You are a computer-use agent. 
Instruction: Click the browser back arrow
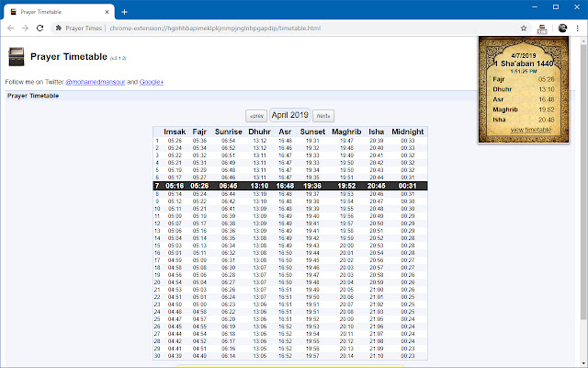click(10, 29)
